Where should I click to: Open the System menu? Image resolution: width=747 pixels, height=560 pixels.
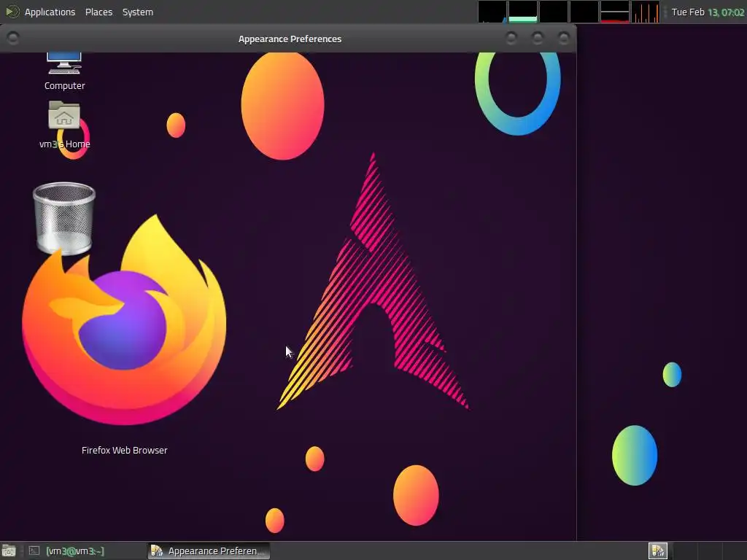coord(138,12)
